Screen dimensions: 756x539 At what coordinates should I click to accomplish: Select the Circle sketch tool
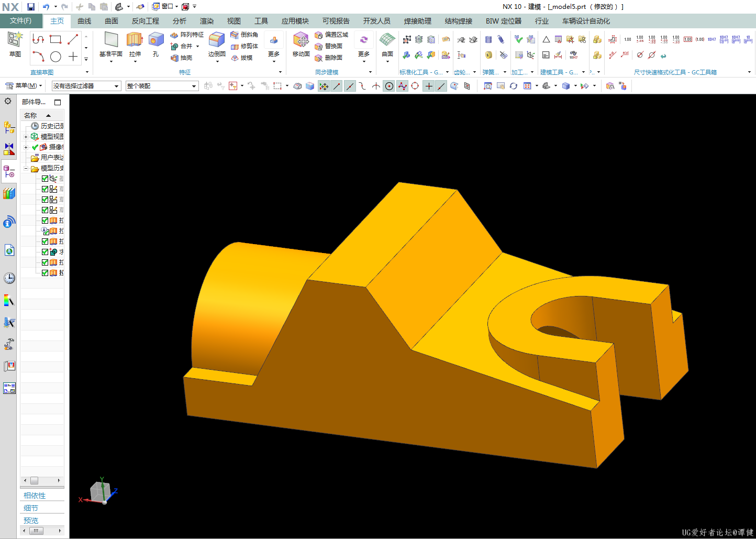pyautogui.click(x=55, y=57)
